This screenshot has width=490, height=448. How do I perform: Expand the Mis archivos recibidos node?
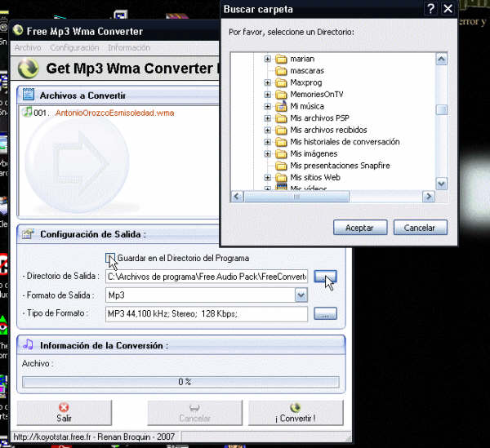point(268,130)
